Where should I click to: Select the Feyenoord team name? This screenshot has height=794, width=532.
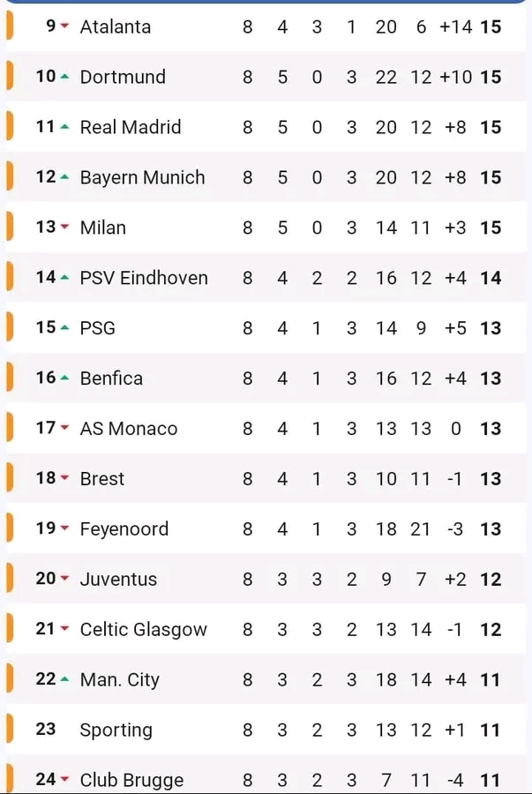[x=124, y=529]
